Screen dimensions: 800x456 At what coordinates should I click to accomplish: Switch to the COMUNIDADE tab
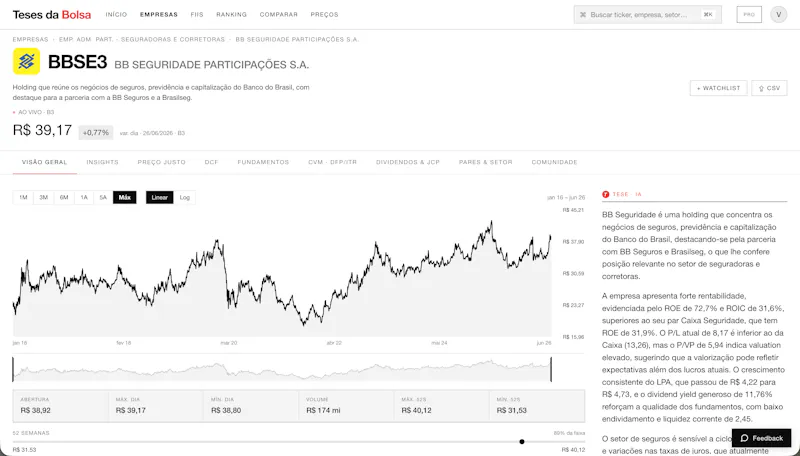click(x=554, y=162)
